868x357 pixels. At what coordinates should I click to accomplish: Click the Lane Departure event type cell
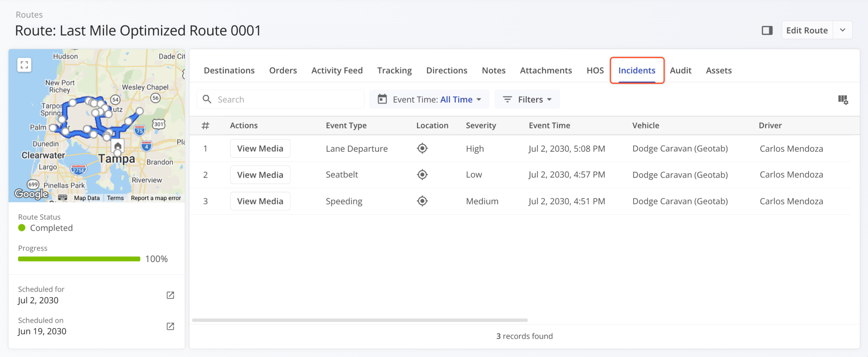[x=357, y=148]
